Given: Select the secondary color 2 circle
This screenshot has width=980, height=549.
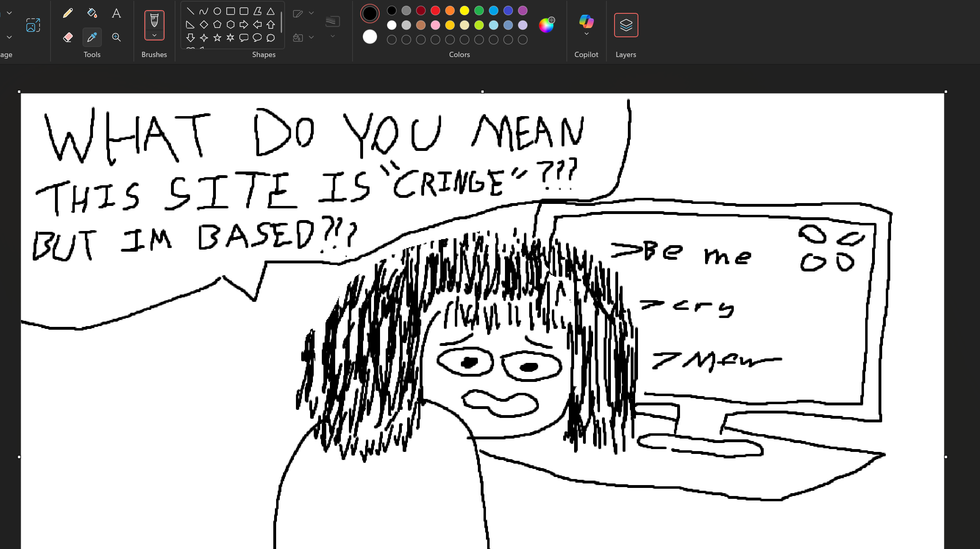Looking at the screenshot, I should (x=370, y=37).
